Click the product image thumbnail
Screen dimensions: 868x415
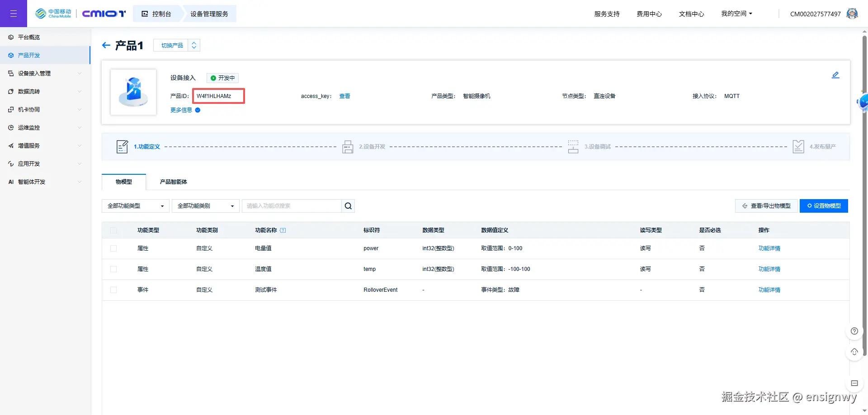point(133,92)
